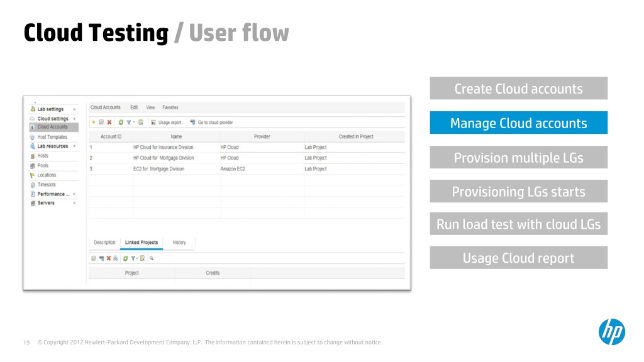Collapse the Lab settings section
The image size is (644, 362).
74,109
